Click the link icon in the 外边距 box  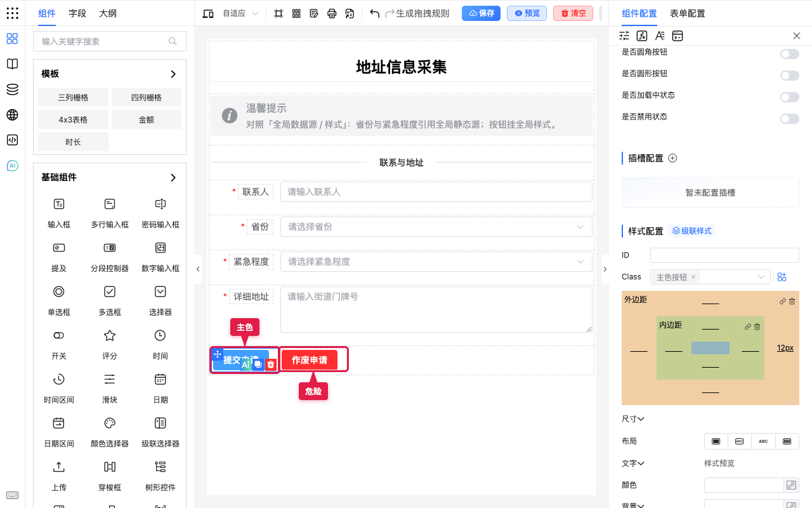[783, 301]
